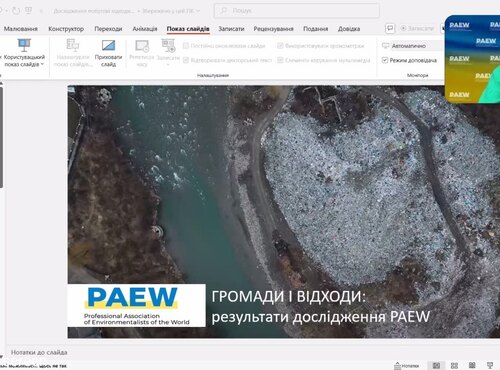Image resolution: width=500 pixels, height=370 pixels.
Task: Open the Подання (View) tab
Action: tap(315, 29)
